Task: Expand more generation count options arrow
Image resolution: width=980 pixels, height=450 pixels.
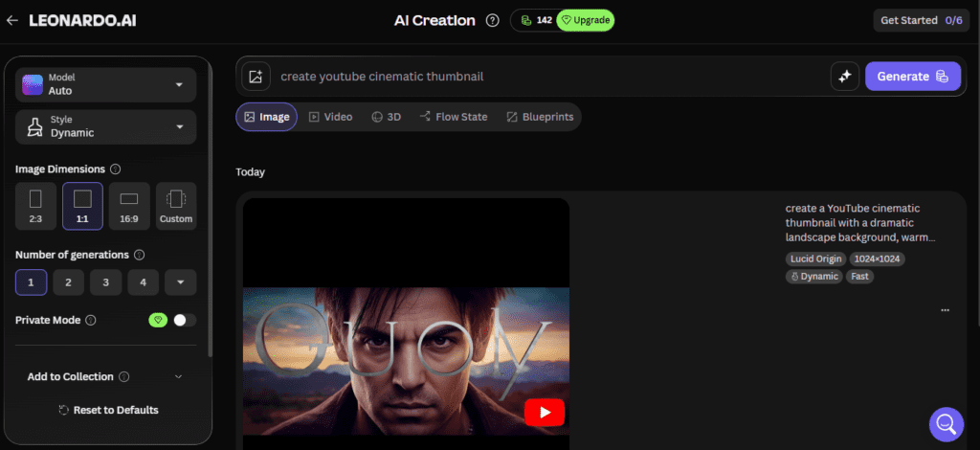Action: point(181,282)
